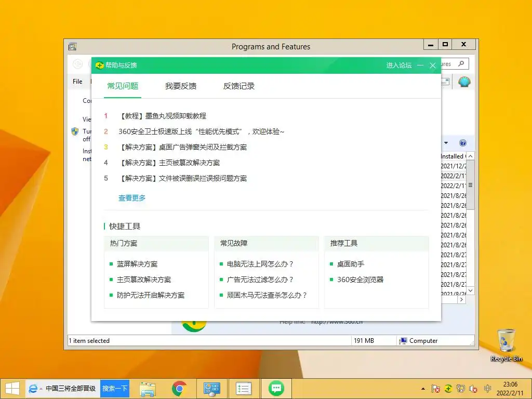This screenshot has width=532, height=399.
Task: Open 文件被误删误拦误报问题方案 article
Action: point(182,179)
